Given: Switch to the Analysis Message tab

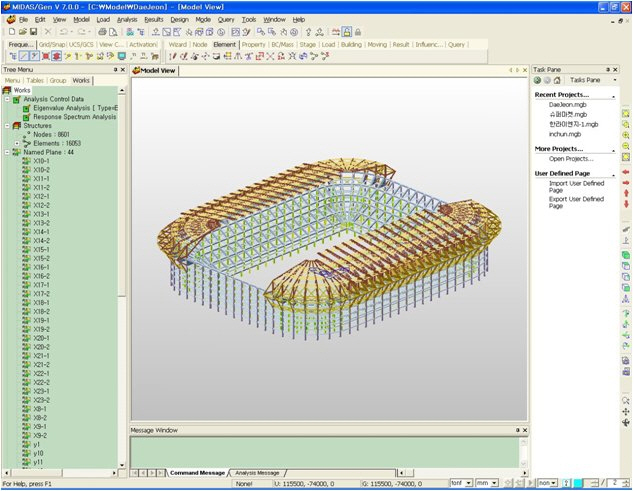Looking at the screenshot, I should point(257,472).
